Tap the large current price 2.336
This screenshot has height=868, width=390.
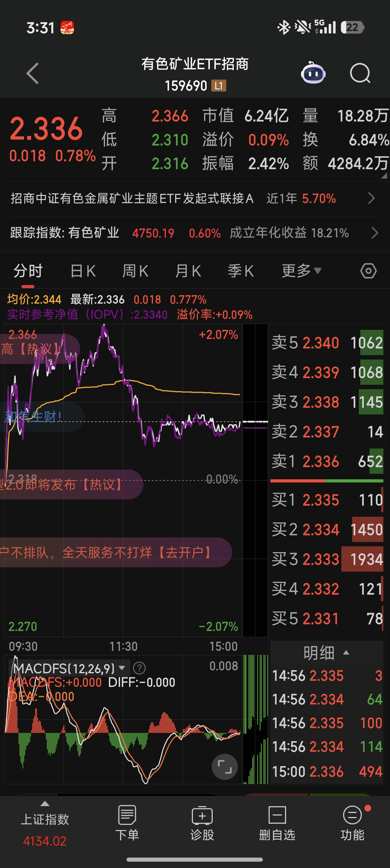point(46,128)
